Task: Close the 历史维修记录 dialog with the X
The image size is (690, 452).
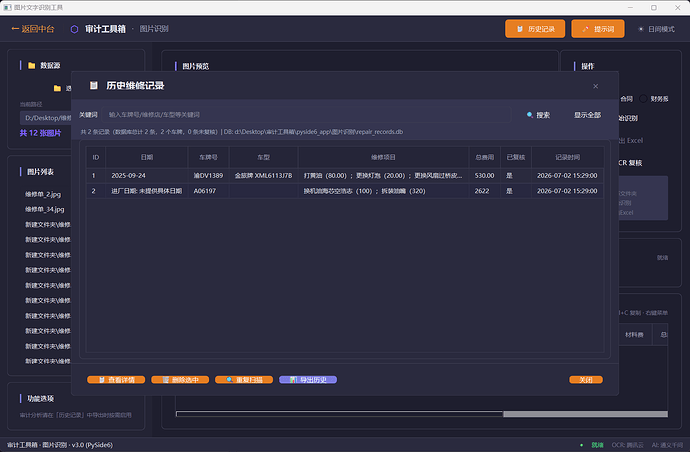Action: 595,86
